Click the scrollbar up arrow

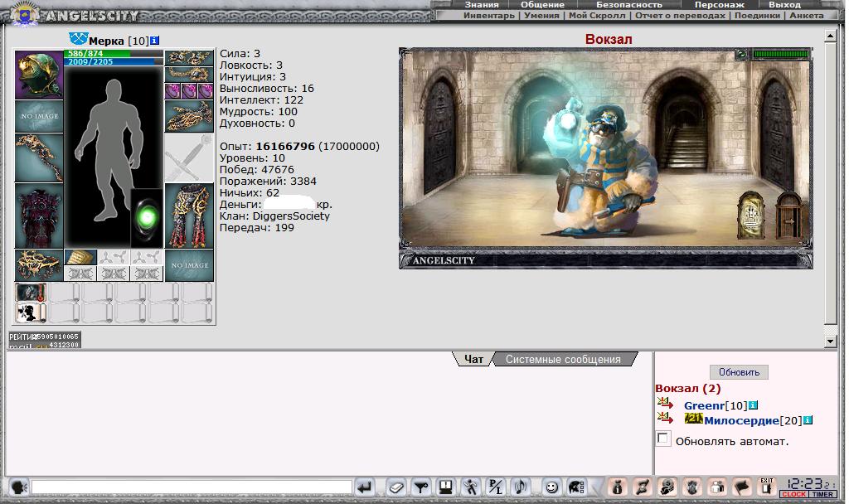click(831, 36)
